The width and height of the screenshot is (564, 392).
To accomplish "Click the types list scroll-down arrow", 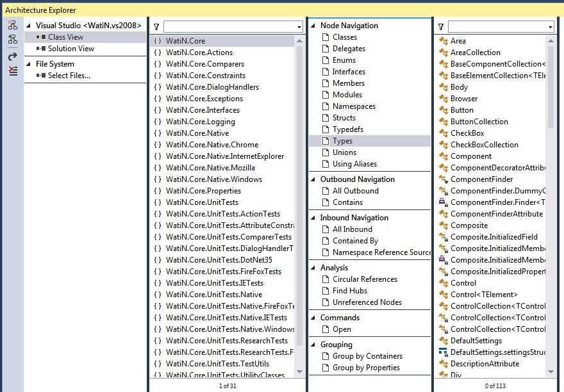I will pos(551,372).
